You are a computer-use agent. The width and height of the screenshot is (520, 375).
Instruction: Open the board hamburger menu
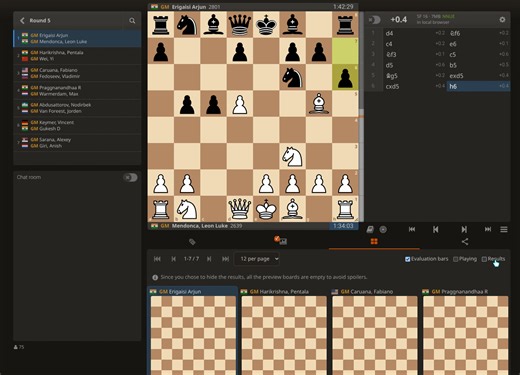click(x=504, y=229)
